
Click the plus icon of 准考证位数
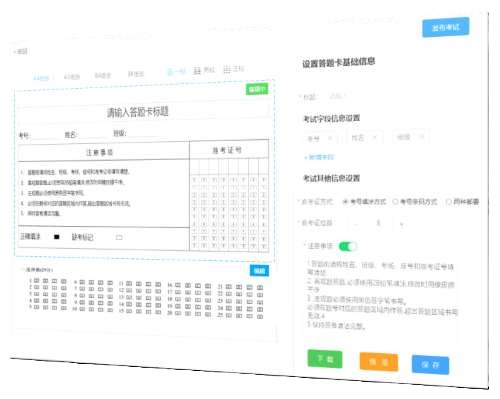pyautogui.click(x=402, y=224)
